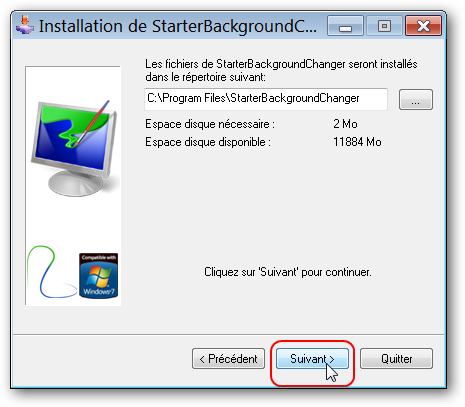Viewport: 465px width, 407px height.
Task: Click the Compatible with Windows 7 badge
Action: (98, 275)
